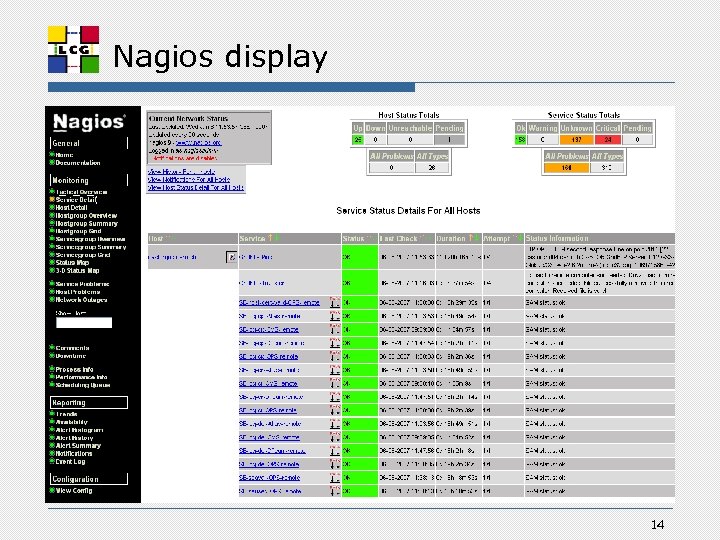Click the bullet icon beside View Config
The width and height of the screenshot is (720, 540).
tap(52, 490)
